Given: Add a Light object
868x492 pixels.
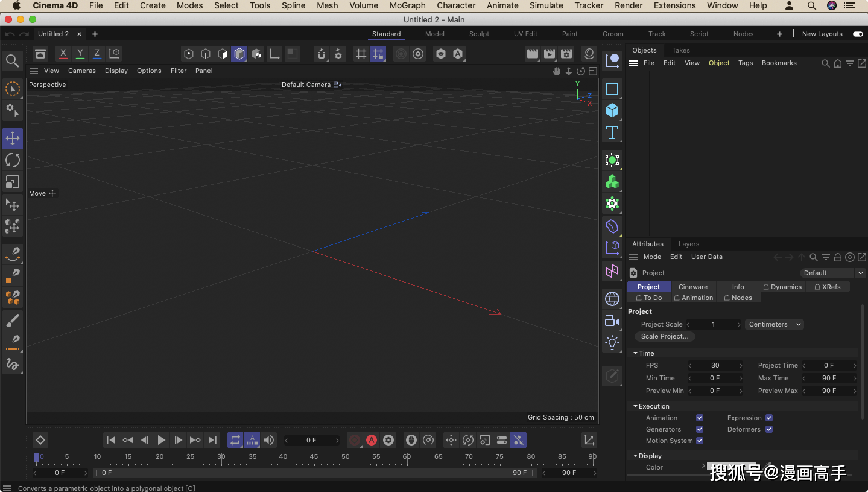Looking at the screenshot, I should pyautogui.click(x=612, y=342).
